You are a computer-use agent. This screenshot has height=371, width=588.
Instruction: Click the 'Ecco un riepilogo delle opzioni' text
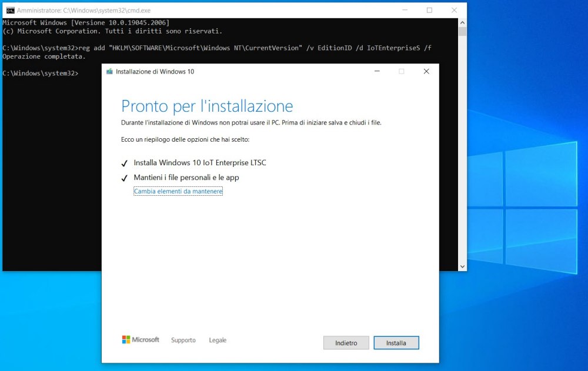pyautogui.click(x=185, y=139)
